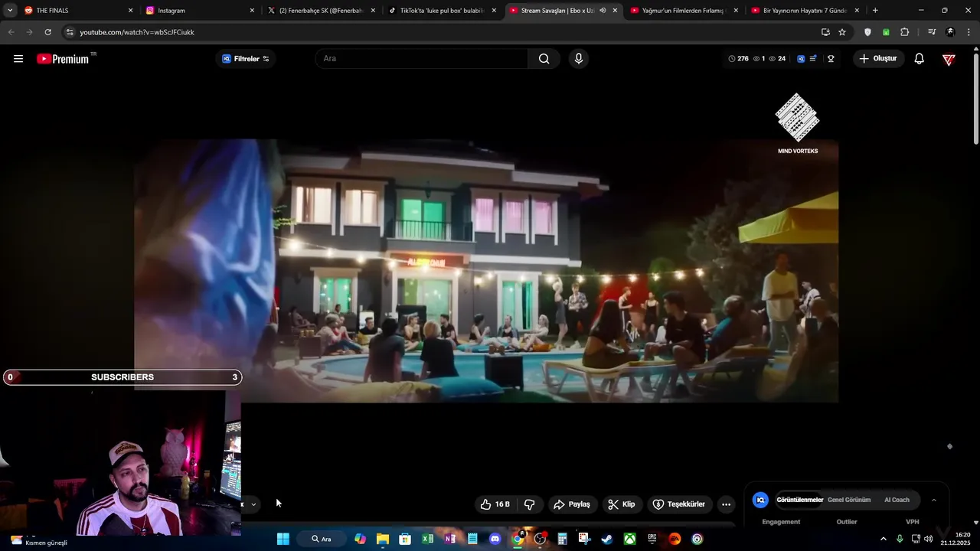Screen dimensions: 980x551
Task: Open vidIQ clock stat showing 276
Action: point(738,59)
